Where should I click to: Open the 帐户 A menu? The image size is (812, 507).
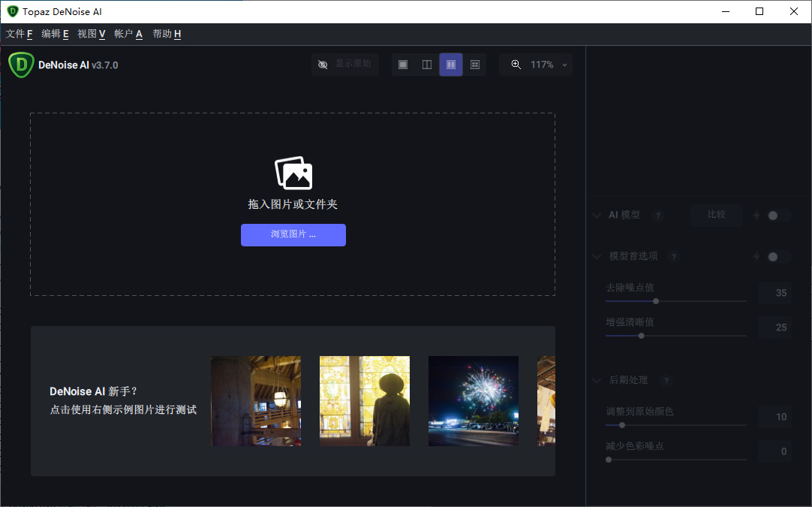click(x=128, y=35)
